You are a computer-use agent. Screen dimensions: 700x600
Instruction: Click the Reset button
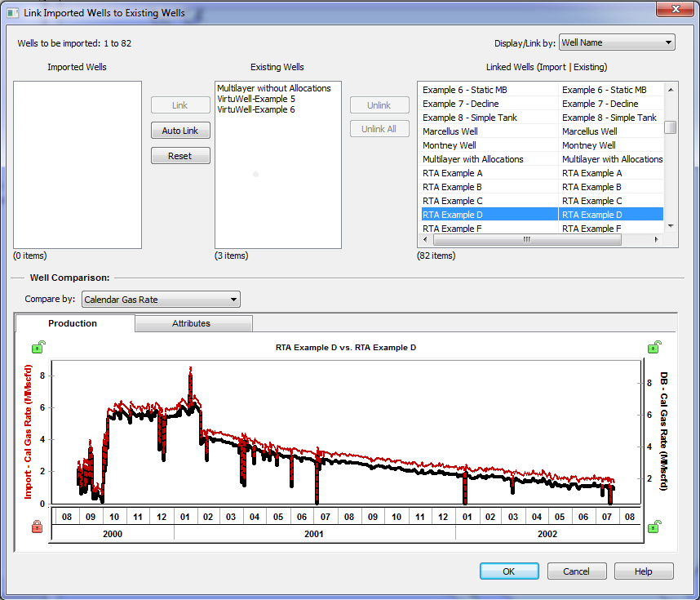(180, 156)
